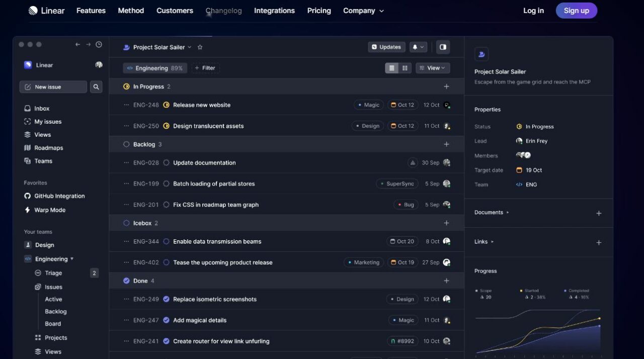Switch to list layout view
Viewport: 644px width, 359px height.
click(392, 68)
